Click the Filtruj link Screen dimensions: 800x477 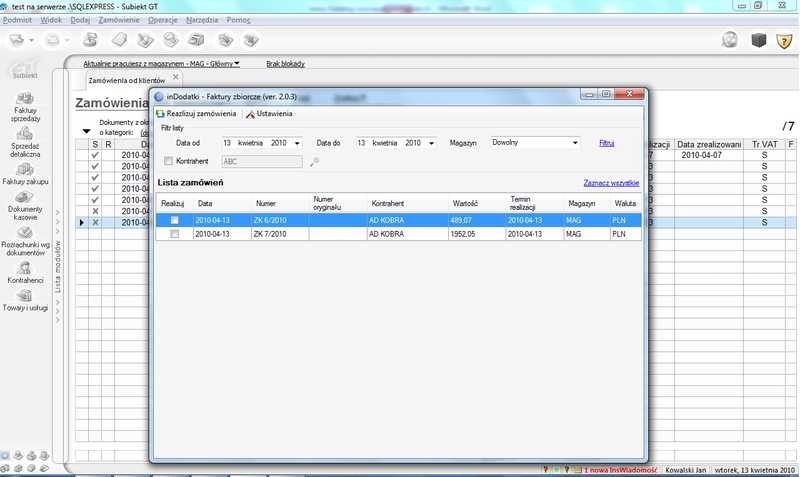click(x=606, y=143)
